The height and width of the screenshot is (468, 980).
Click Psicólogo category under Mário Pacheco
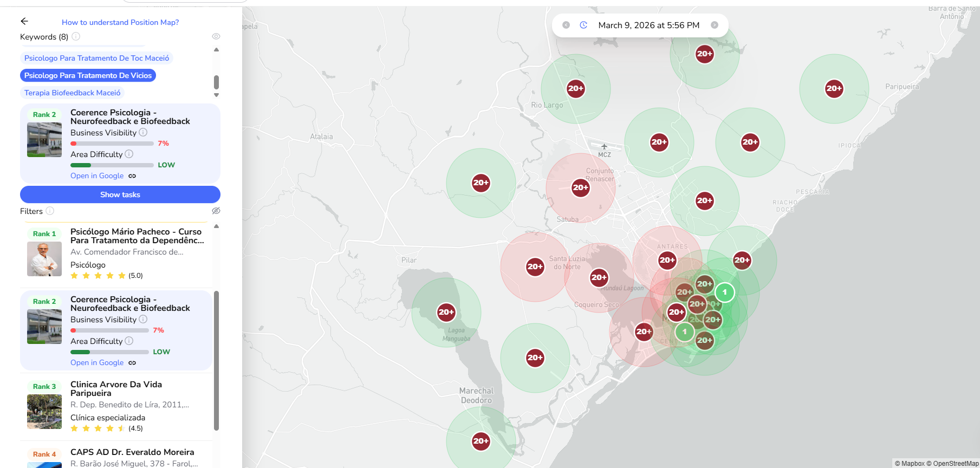click(88, 265)
